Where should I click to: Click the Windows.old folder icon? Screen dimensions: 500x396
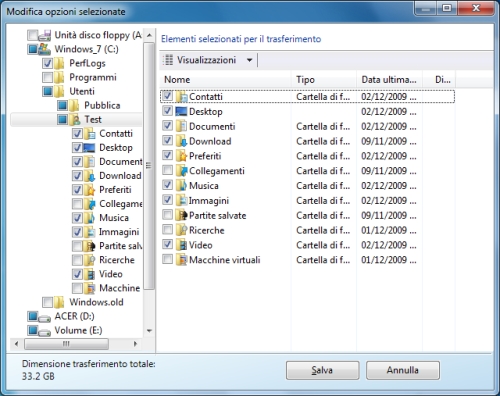coord(59,302)
